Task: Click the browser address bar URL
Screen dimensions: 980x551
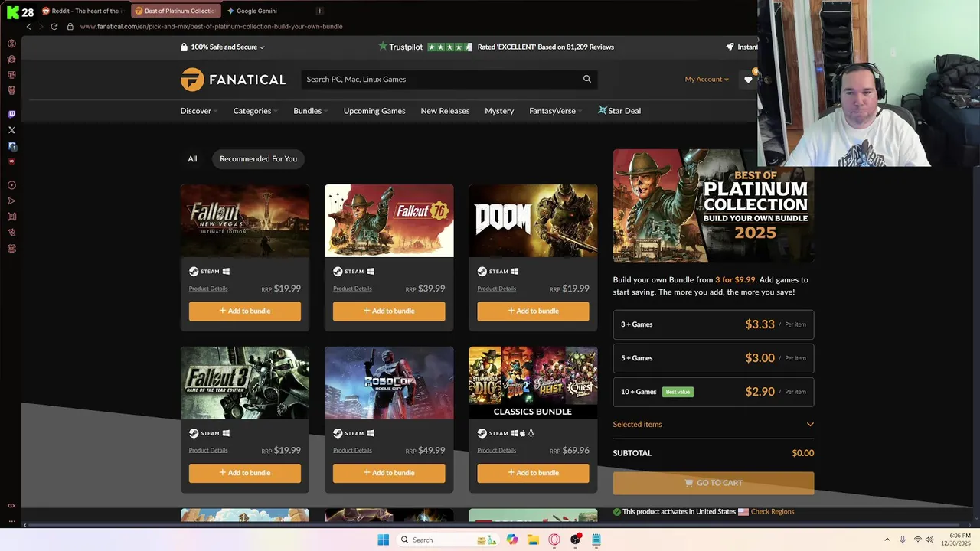Action: coord(211,26)
